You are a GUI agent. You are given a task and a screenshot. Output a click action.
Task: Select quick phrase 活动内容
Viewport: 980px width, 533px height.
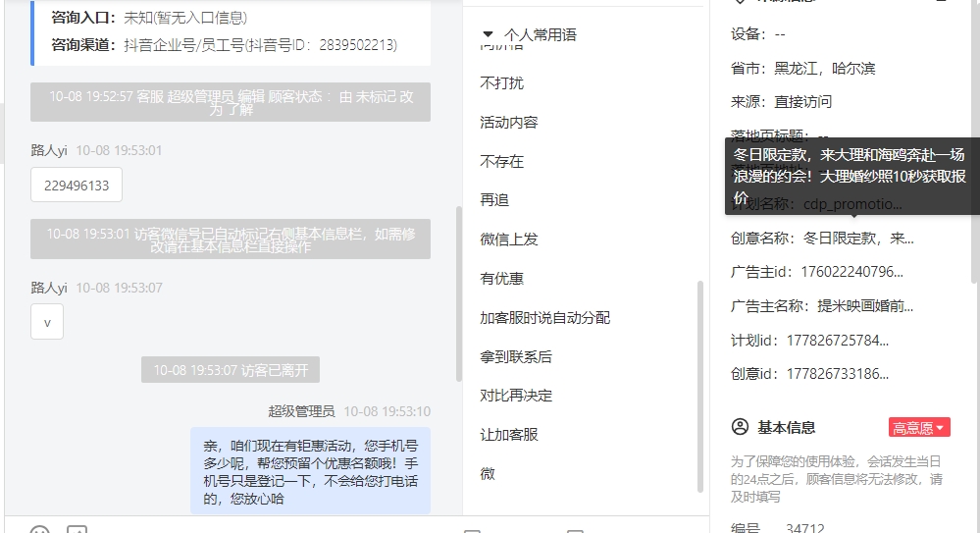[x=509, y=123]
